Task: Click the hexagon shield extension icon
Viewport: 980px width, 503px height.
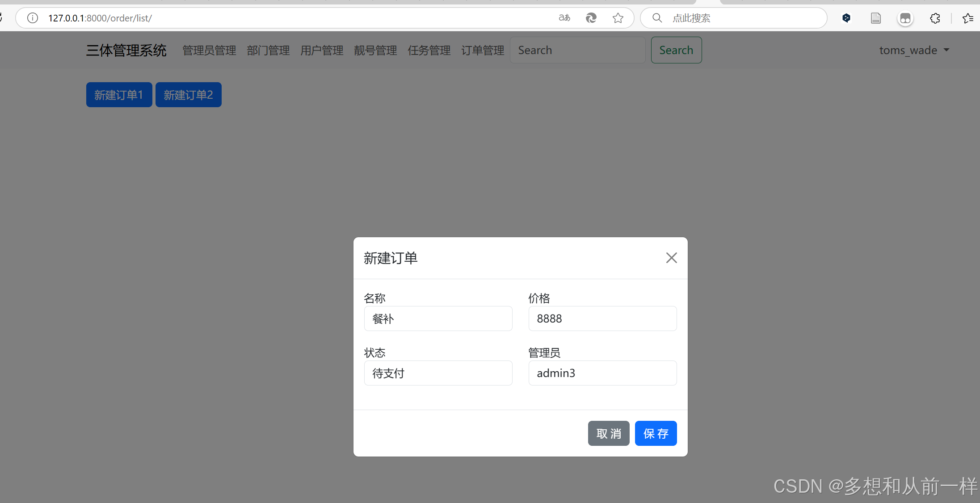Action: 846,18
